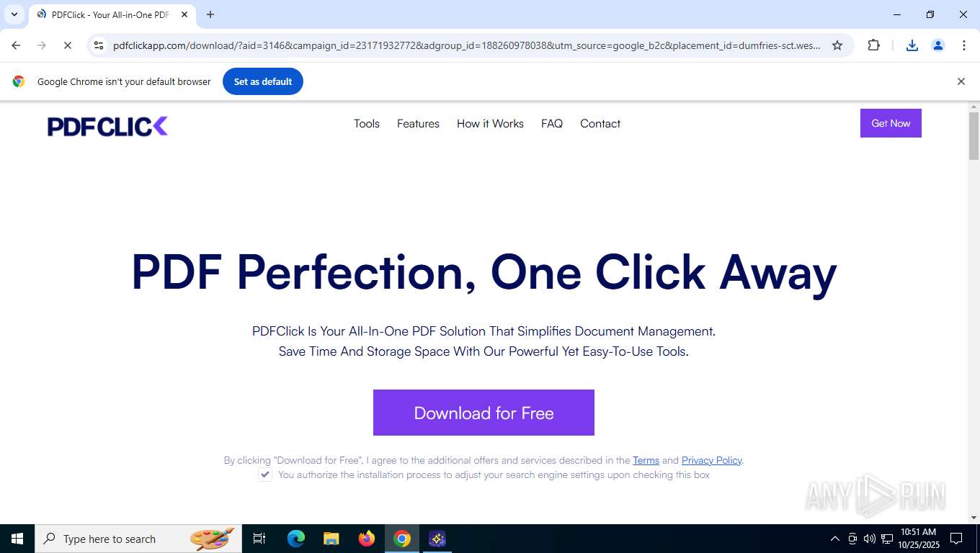Open the Chrome profile avatar

938,45
